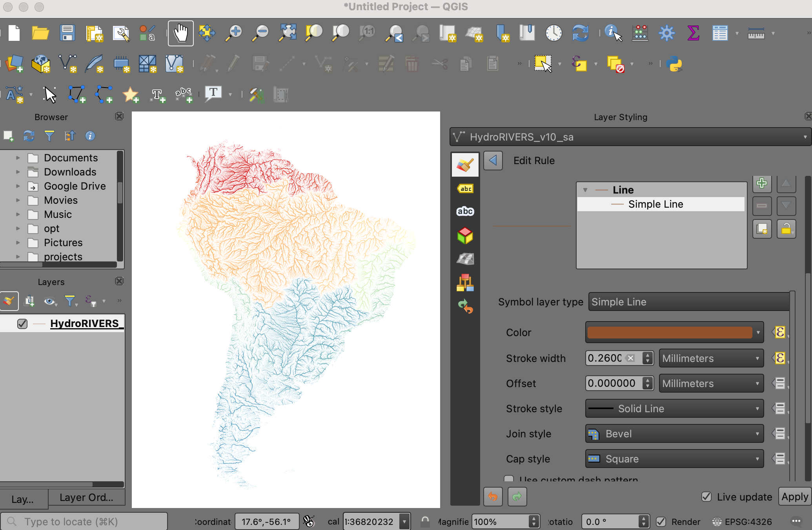The image size is (812, 530).
Task: Open the Python Console icon
Action: pos(674,64)
